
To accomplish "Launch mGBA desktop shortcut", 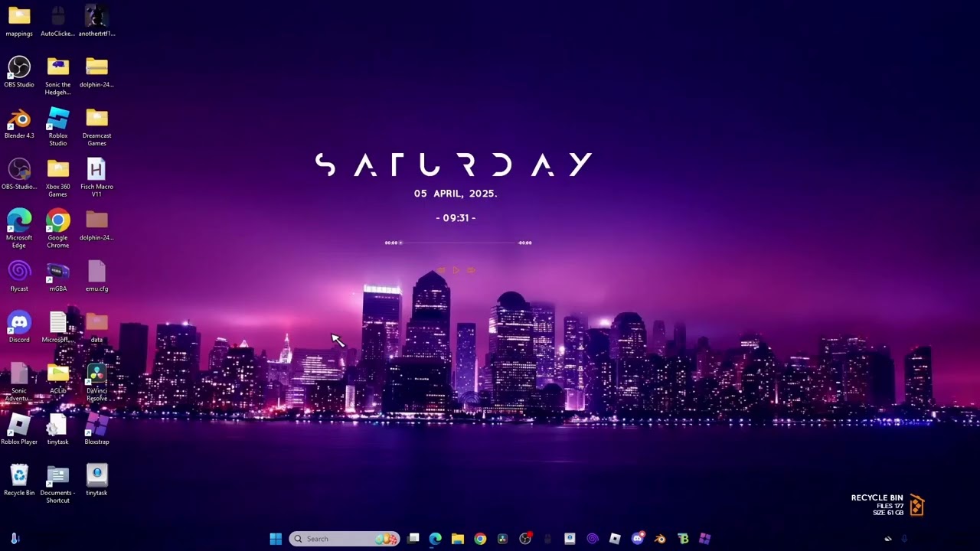I will coord(58,276).
